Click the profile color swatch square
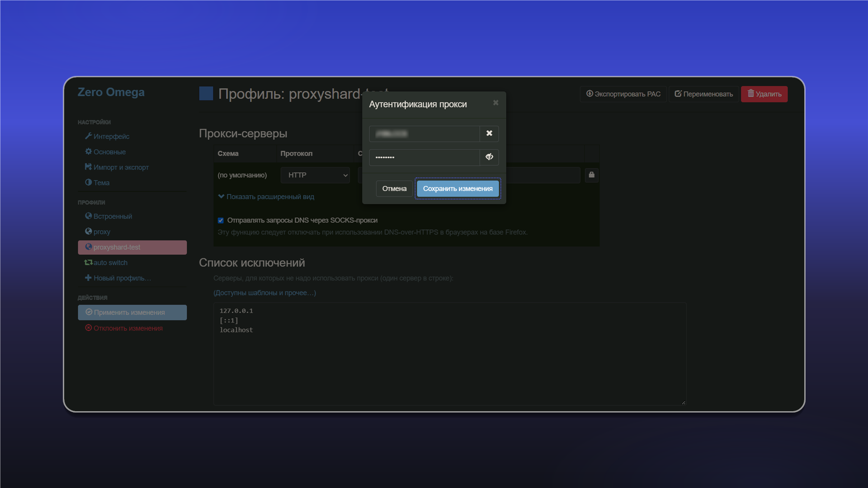The height and width of the screenshot is (488, 868). [206, 94]
